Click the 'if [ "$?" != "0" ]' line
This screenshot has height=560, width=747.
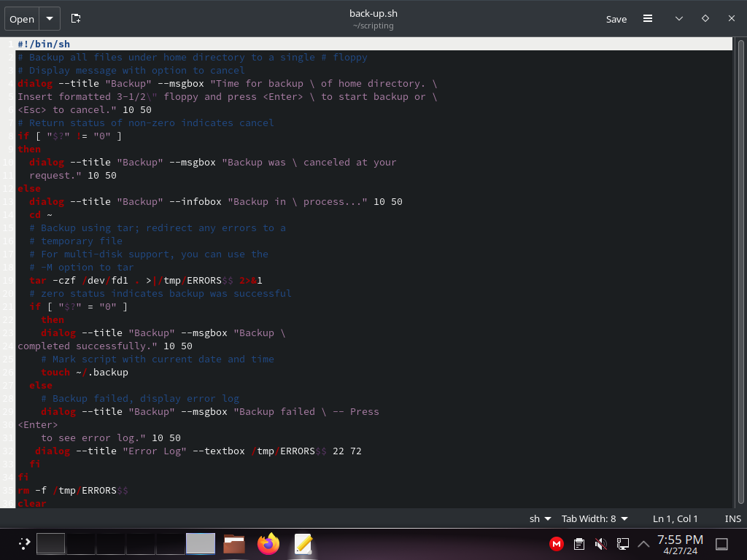[69, 136]
